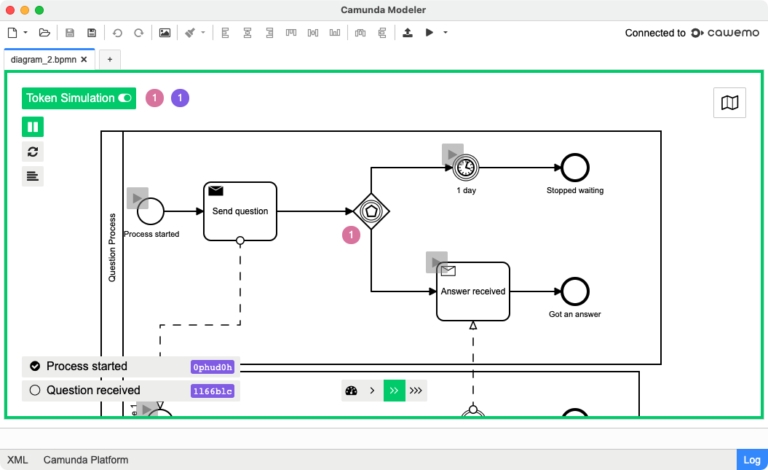Screen dimensions: 768x470
Task: Align selected elements to the bottom
Action: [335, 33]
